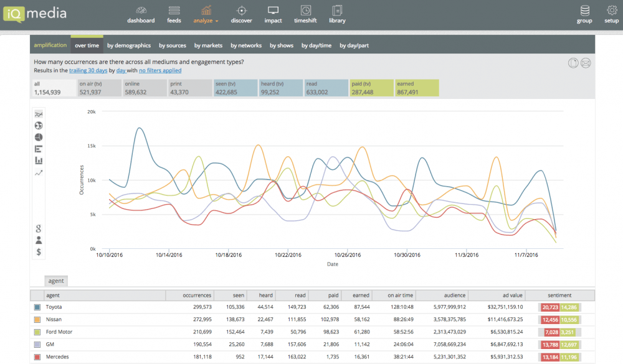
Task: Click the 'no filters applied' link
Action: click(160, 71)
